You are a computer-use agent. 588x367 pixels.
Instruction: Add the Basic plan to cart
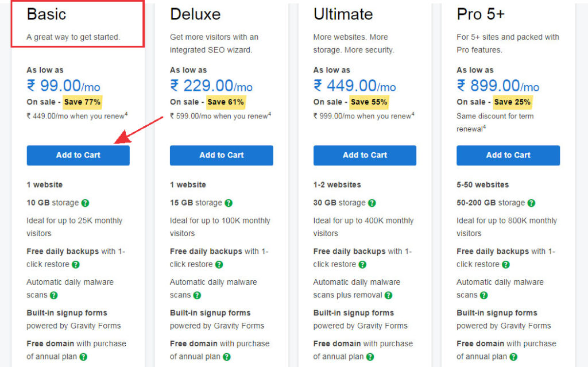(78, 155)
